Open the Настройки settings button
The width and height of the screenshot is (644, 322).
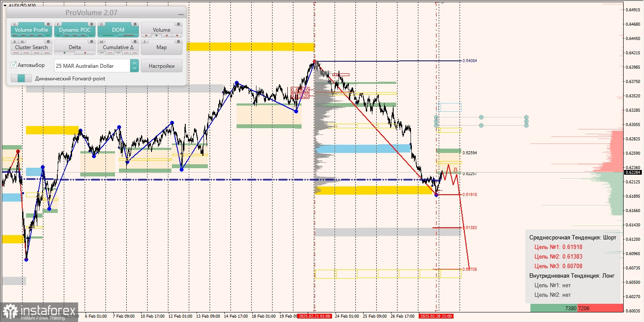161,66
